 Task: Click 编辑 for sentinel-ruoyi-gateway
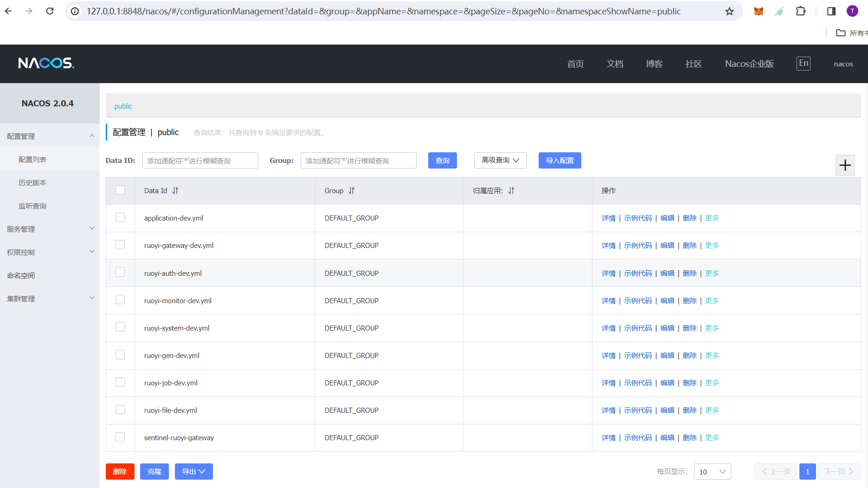click(x=667, y=438)
